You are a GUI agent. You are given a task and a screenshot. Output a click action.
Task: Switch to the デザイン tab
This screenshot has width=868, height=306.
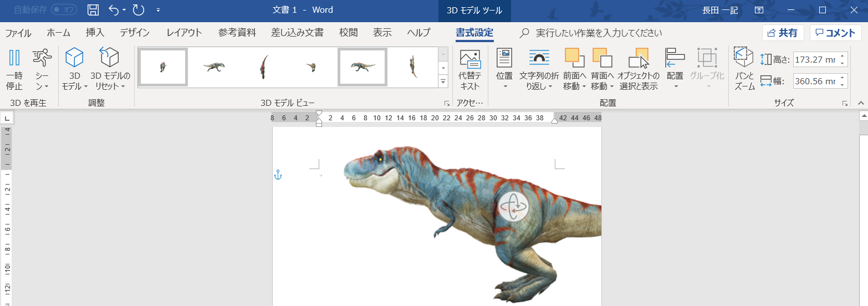pyautogui.click(x=135, y=33)
